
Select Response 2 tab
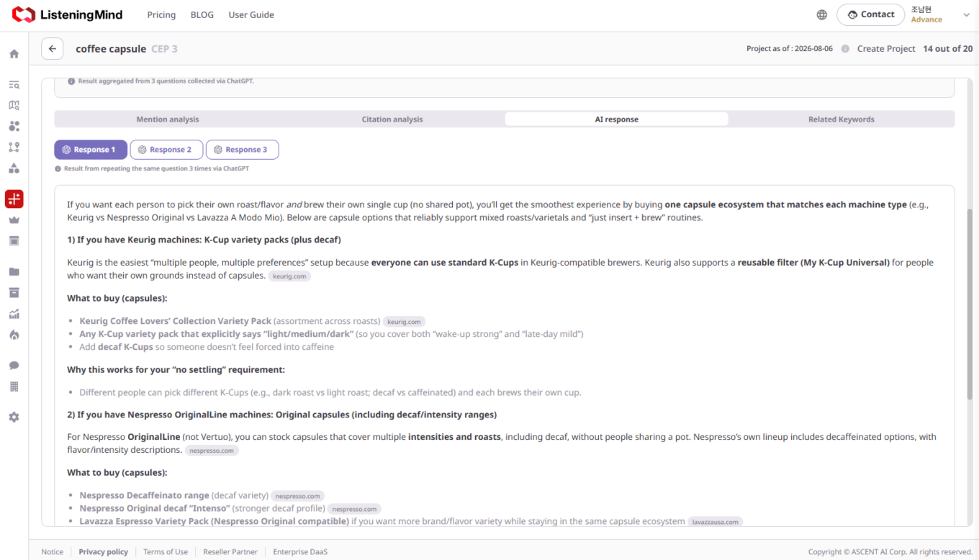(166, 150)
